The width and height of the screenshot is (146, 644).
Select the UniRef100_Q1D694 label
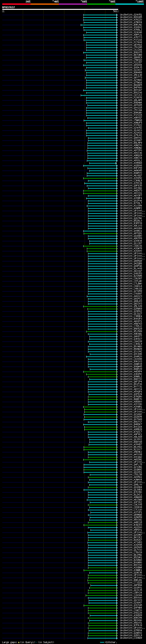click(x=131, y=417)
